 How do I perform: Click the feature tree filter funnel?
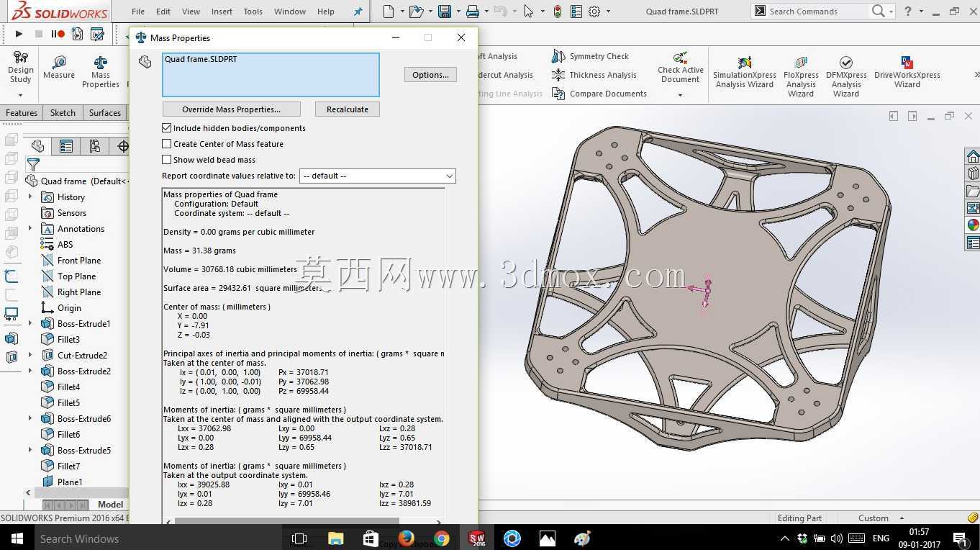tap(33, 166)
